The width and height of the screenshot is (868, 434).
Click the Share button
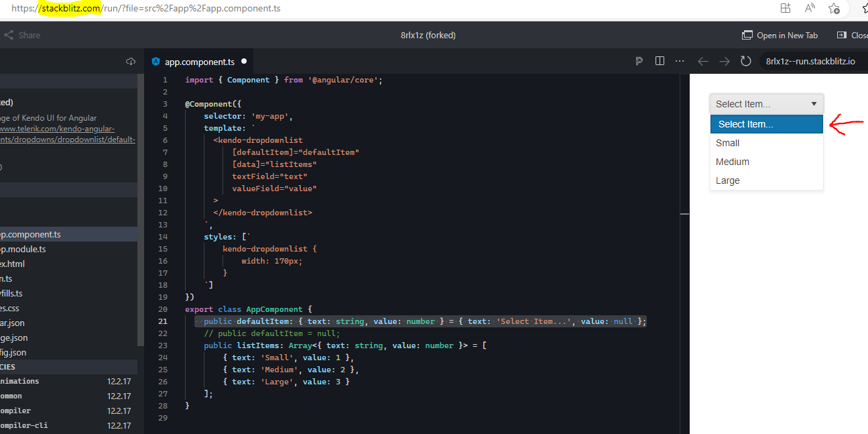(x=22, y=35)
